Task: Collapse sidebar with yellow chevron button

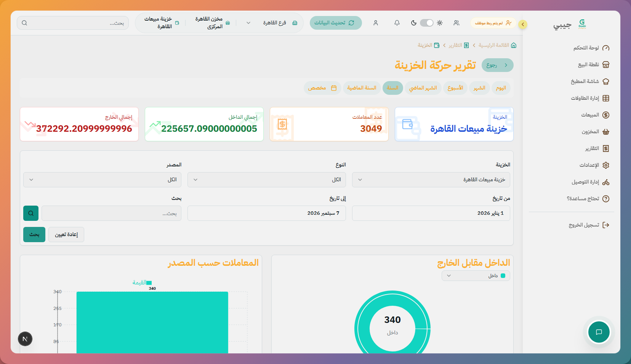Action: (523, 24)
